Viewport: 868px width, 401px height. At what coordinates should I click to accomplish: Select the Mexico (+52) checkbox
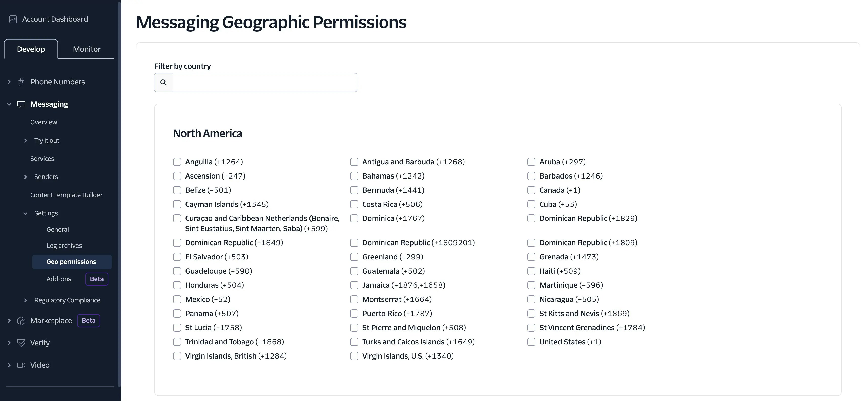[177, 300]
